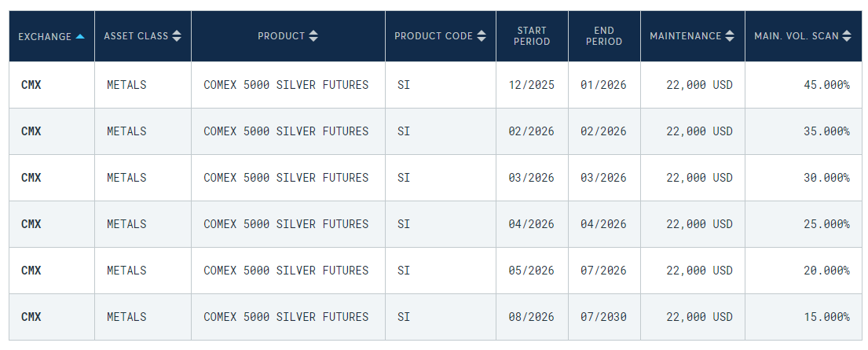This screenshot has height=350, width=868.
Task: Click the Maintenance column sort arrows
Action: tap(731, 36)
